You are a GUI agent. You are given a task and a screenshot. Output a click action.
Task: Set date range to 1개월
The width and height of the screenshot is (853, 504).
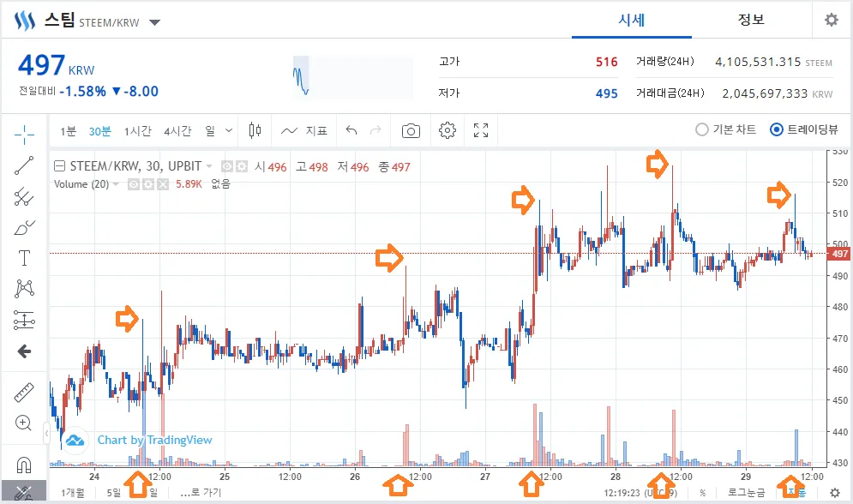pyautogui.click(x=73, y=493)
